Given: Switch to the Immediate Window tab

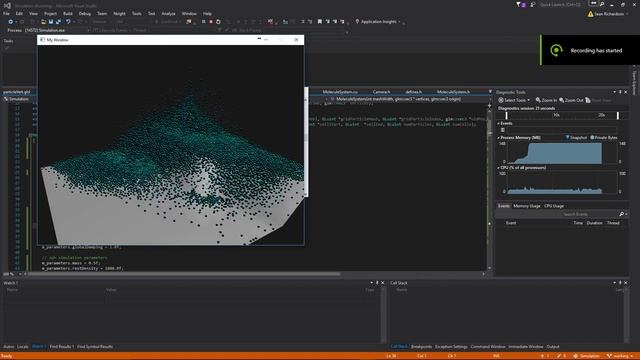Looking at the screenshot, I should pyautogui.click(x=525, y=347).
